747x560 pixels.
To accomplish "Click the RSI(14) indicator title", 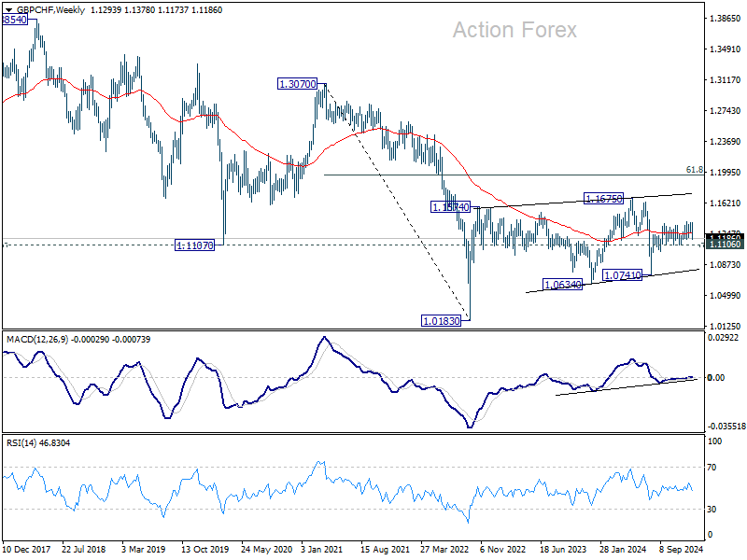I will [x=21, y=442].
